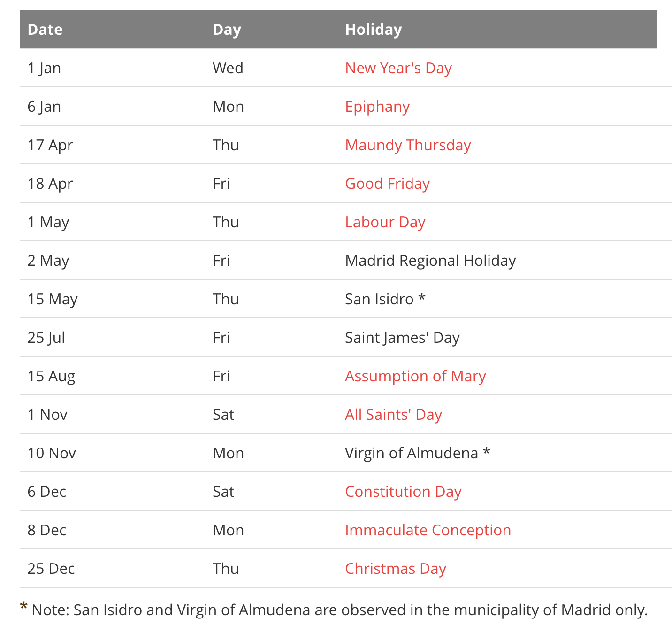Select the Day column header
The height and width of the screenshot is (633, 672).
click(x=227, y=30)
